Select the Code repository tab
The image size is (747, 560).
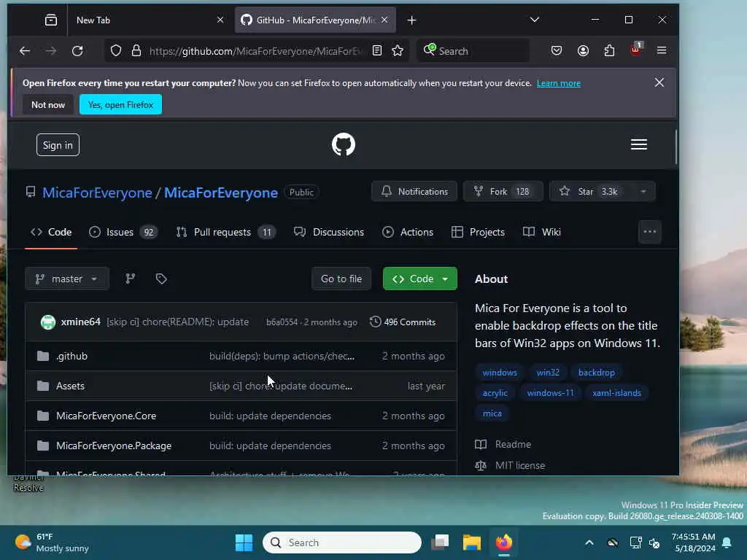(51, 232)
